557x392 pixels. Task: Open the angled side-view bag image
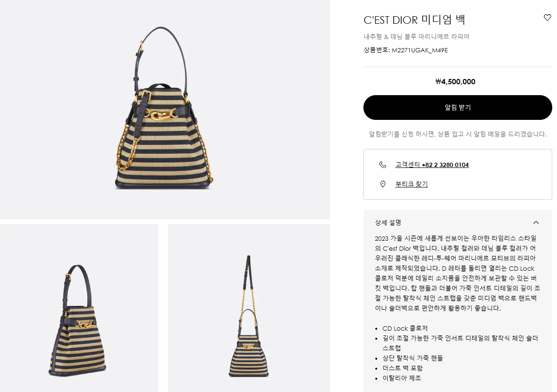[79, 308]
